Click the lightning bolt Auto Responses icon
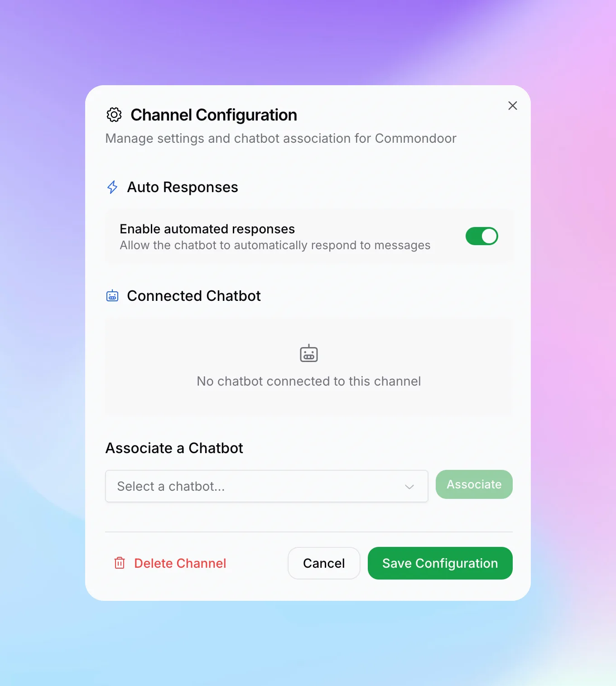616x686 pixels. pyautogui.click(x=112, y=187)
